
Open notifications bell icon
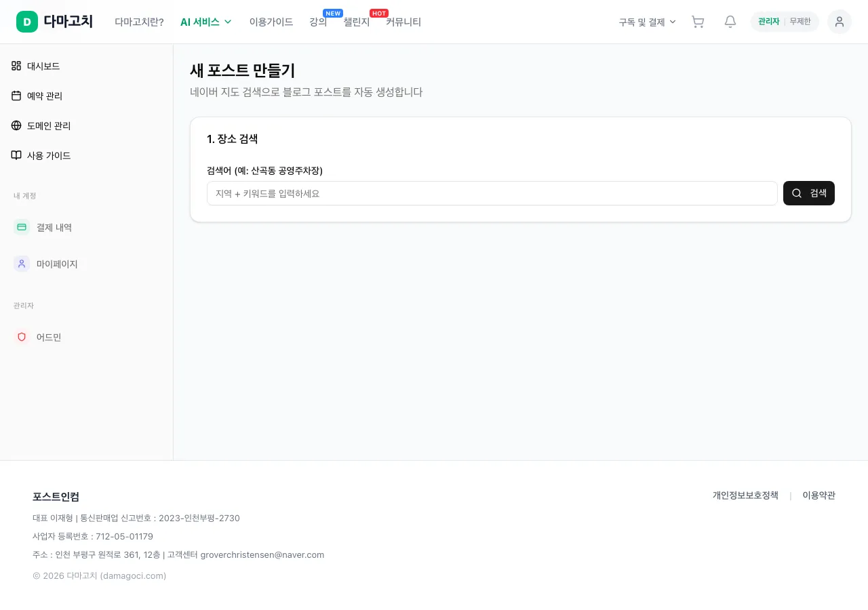click(730, 22)
